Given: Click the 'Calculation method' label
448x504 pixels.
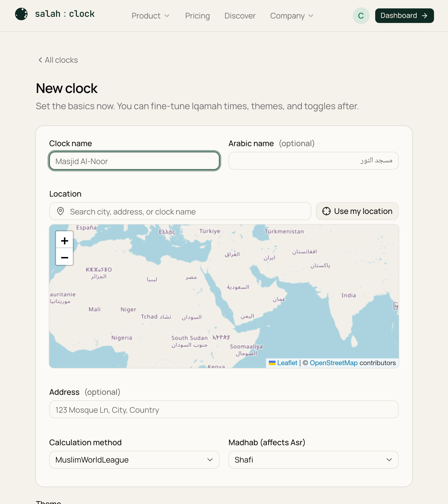Looking at the screenshot, I should coord(85,442).
